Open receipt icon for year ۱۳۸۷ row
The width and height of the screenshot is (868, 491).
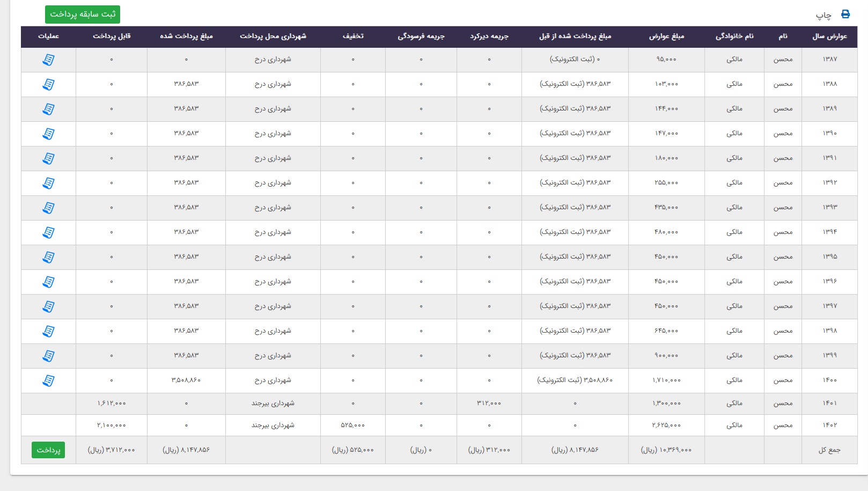click(48, 60)
